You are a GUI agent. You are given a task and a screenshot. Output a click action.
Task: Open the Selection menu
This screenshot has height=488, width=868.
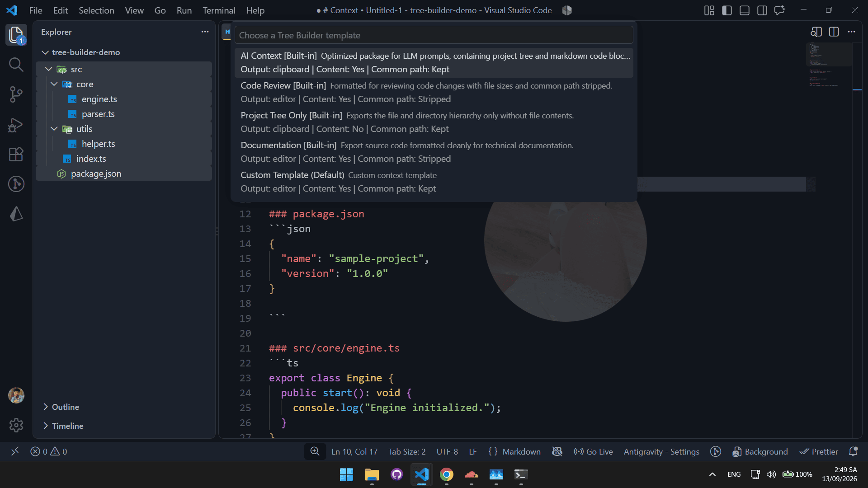pyautogui.click(x=96, y=10)
